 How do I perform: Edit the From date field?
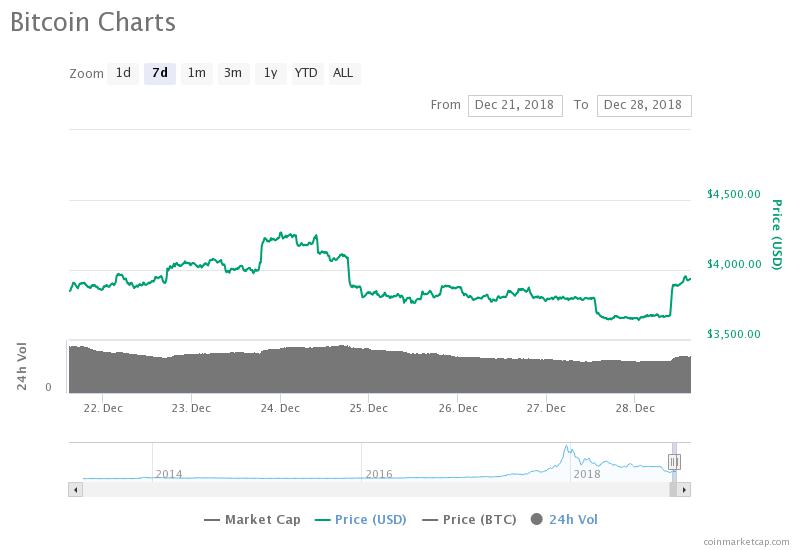[x=515, y=106]
